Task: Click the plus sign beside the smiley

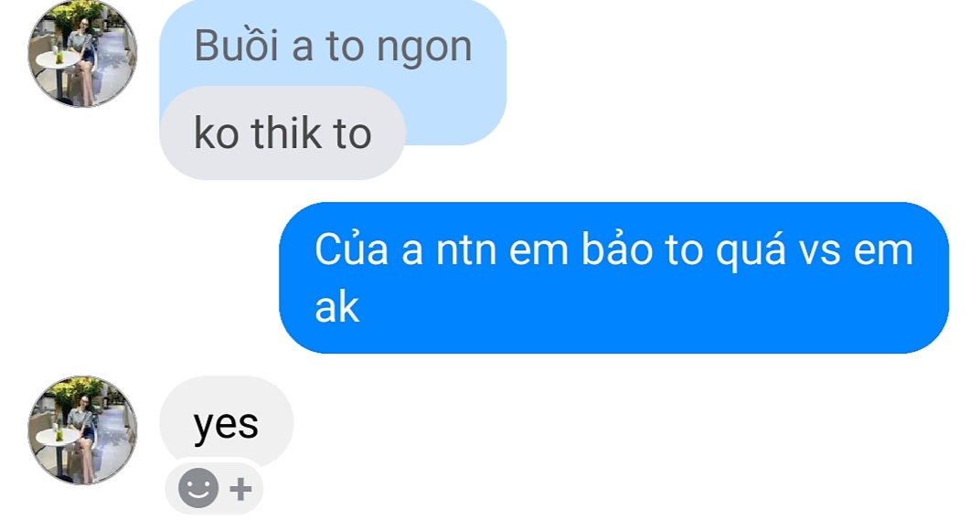Action: (240, 489)
